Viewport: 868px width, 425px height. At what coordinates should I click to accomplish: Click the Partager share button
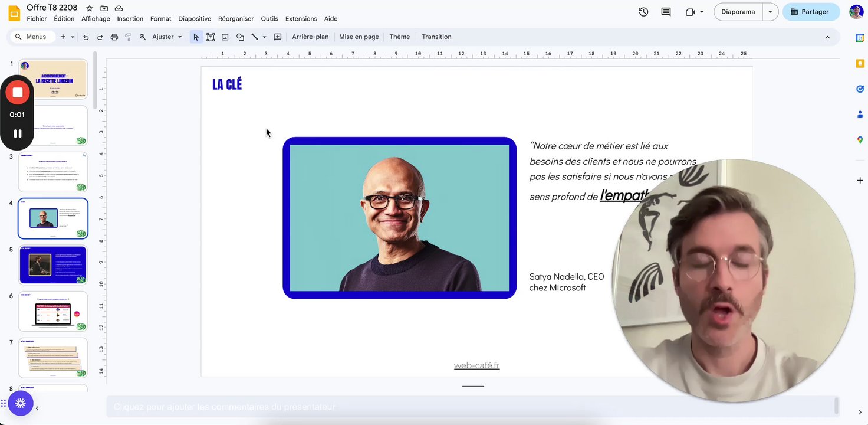coord(811,12)
